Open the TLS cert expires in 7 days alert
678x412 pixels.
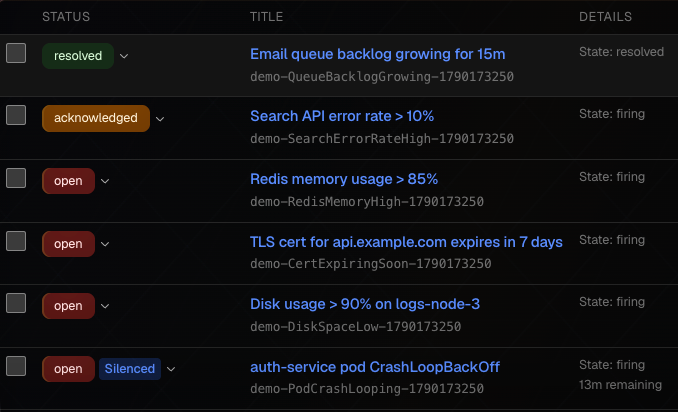(x=406, y=242)
